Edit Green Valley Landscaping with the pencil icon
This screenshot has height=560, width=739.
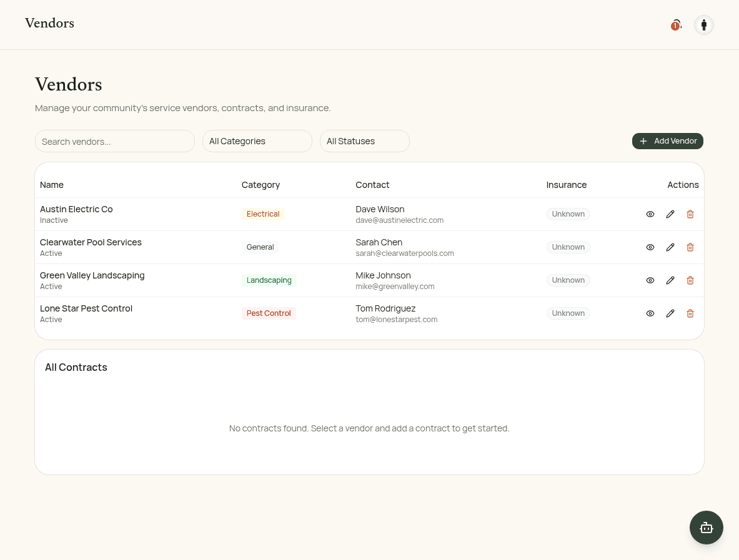pyautogui.click(x=670, y=280)
